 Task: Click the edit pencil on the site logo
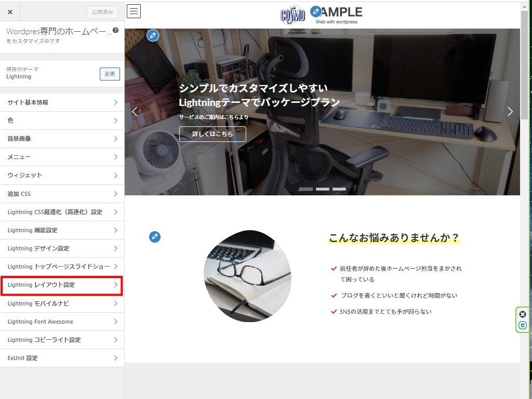click(315, 11)
